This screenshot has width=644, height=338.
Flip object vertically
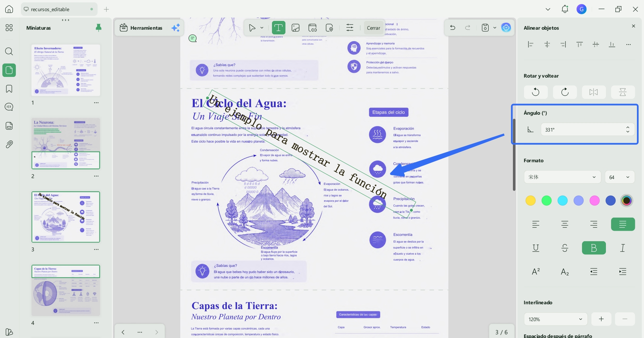tap(623, 92)
